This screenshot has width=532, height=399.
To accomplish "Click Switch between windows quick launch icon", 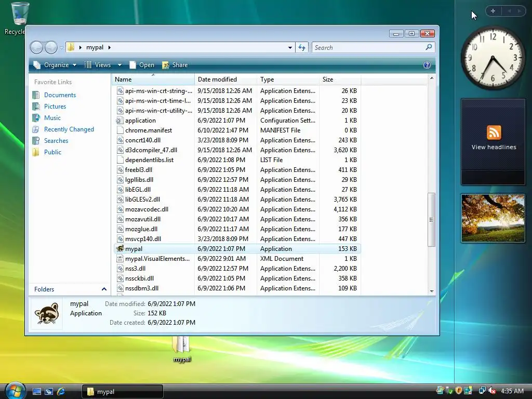I will [49, 392].
